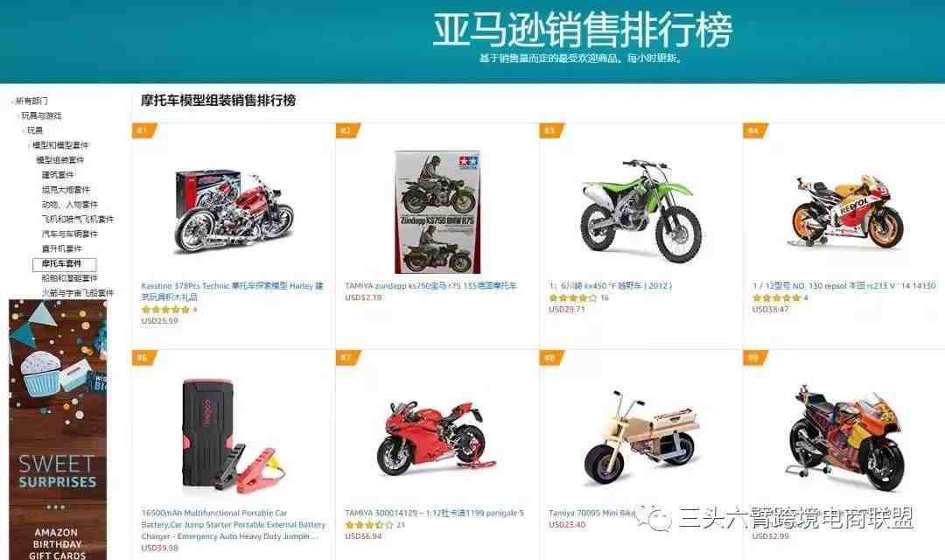Open the TAMIYA zundapp ks750 product link
Screen dimensions: 945x560
click(430, 286)
